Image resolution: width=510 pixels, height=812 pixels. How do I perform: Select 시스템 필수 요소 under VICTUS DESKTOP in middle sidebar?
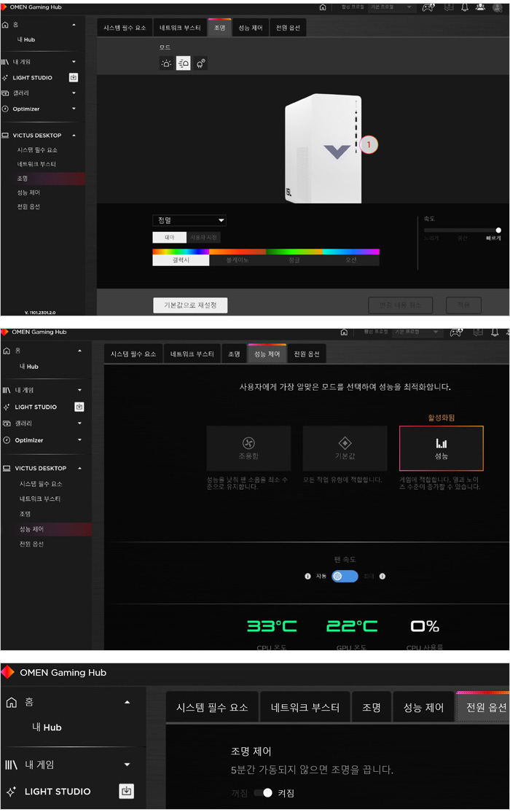(x=41, y=484)
